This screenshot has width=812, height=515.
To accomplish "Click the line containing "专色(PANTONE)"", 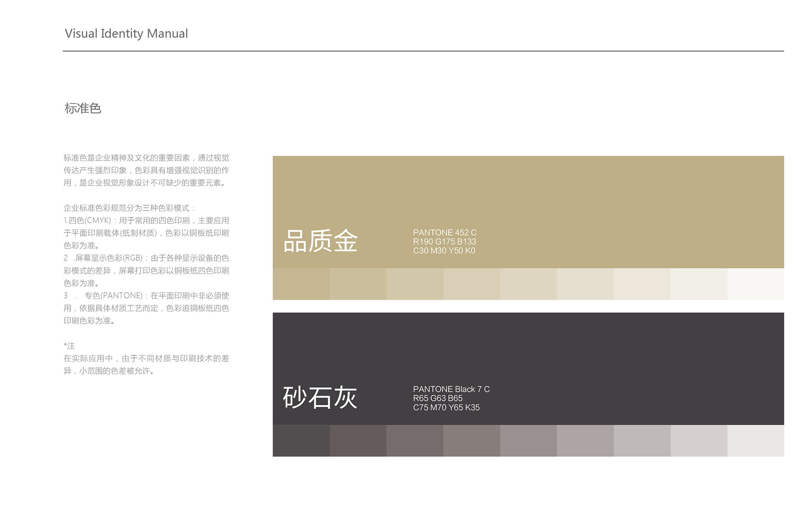I will tap(146, 296).
